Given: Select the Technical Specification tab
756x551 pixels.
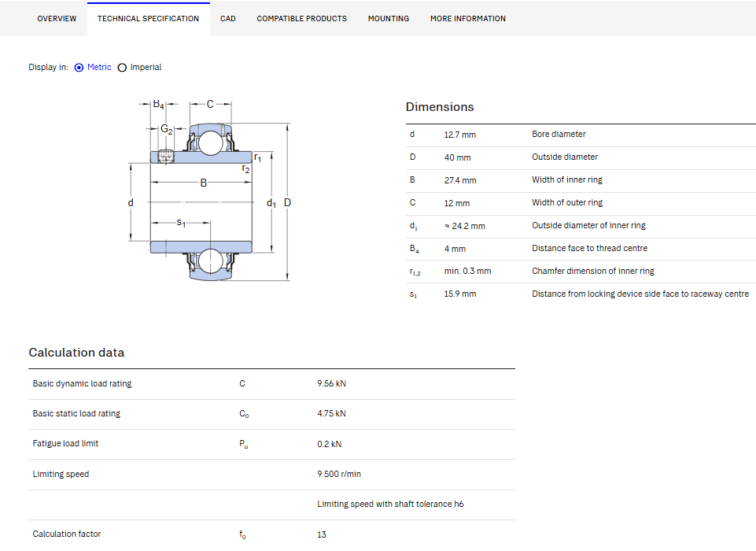Looking at the screenshot, I should (148, 19).
